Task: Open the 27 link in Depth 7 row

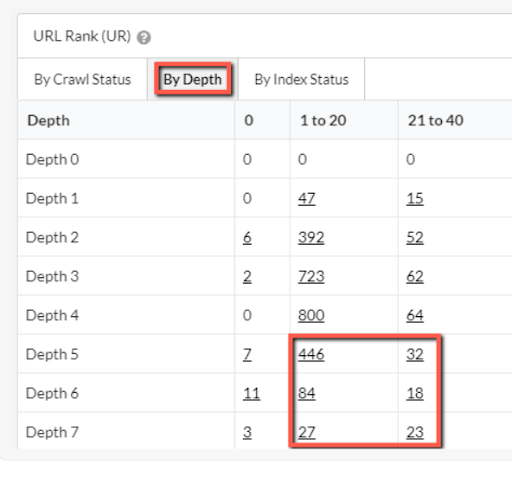Action: [x=306, y=432]
